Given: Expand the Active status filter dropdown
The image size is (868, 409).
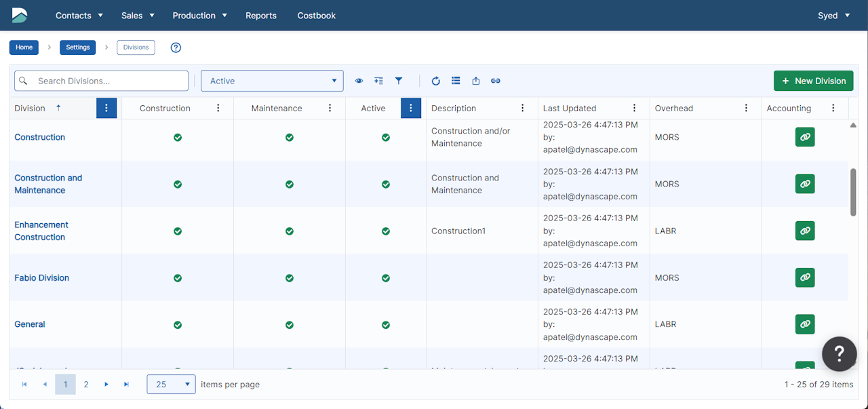Looking at the screenshot, I should [272, 81].
